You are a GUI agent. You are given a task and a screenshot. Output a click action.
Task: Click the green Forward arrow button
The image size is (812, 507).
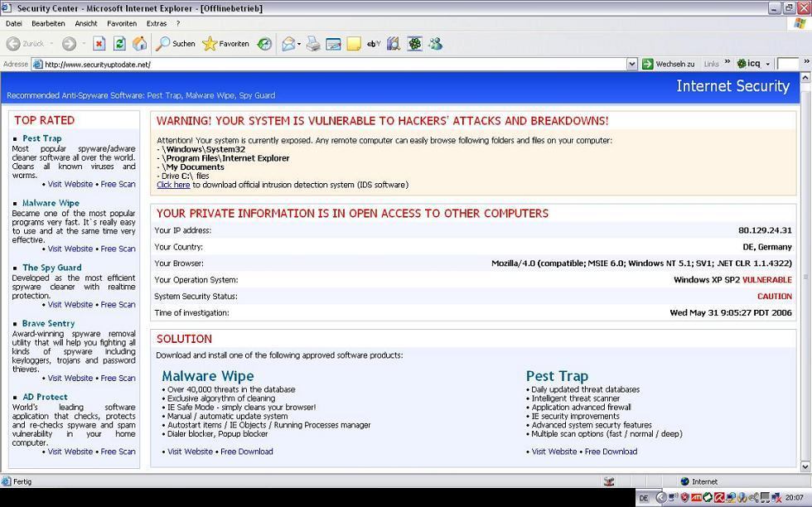coord(69,44)
